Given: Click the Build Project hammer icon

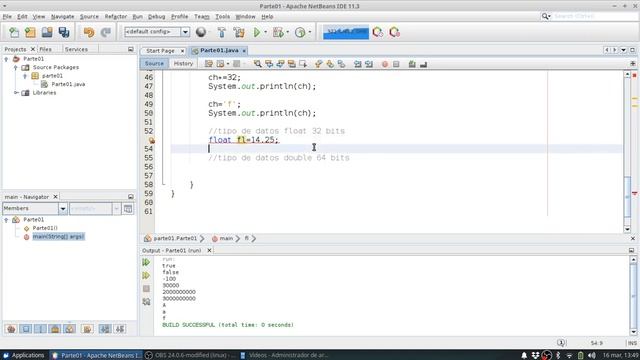Looking at the screenshot, I should tap(222, 32).
